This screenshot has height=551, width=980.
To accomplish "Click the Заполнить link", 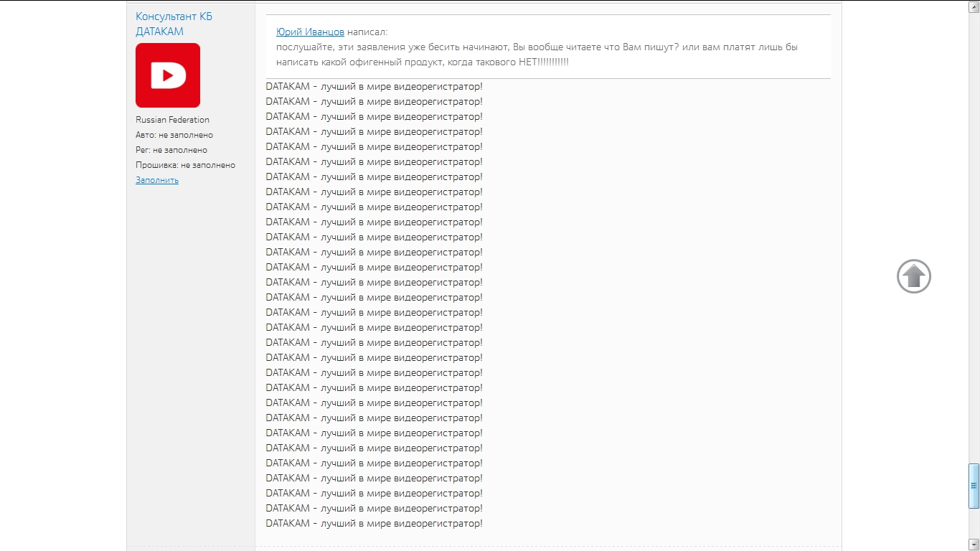I will point(157,180).
